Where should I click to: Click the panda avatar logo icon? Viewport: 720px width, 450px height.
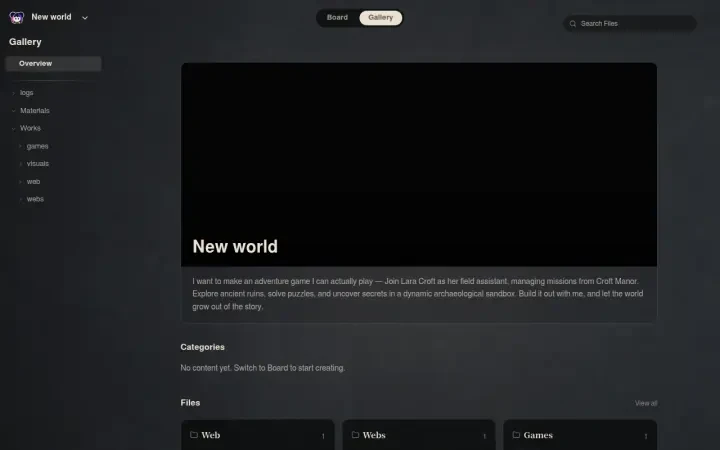click(17, 17)
